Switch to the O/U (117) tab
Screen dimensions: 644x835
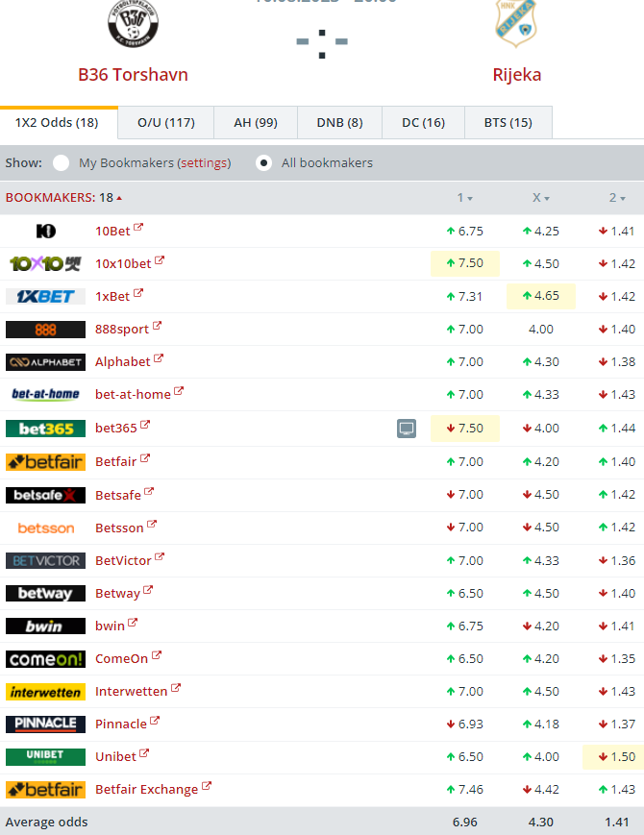[166, 122]
